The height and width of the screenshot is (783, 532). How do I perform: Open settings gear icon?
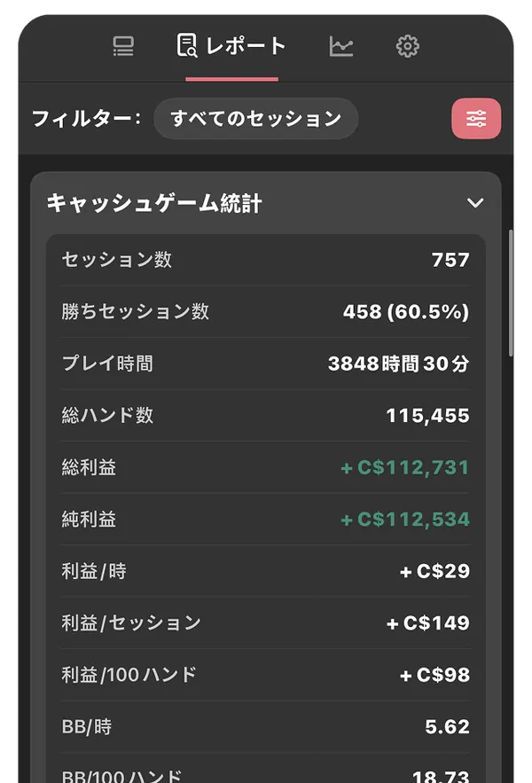pyautogui.click(x=408, y=46)
